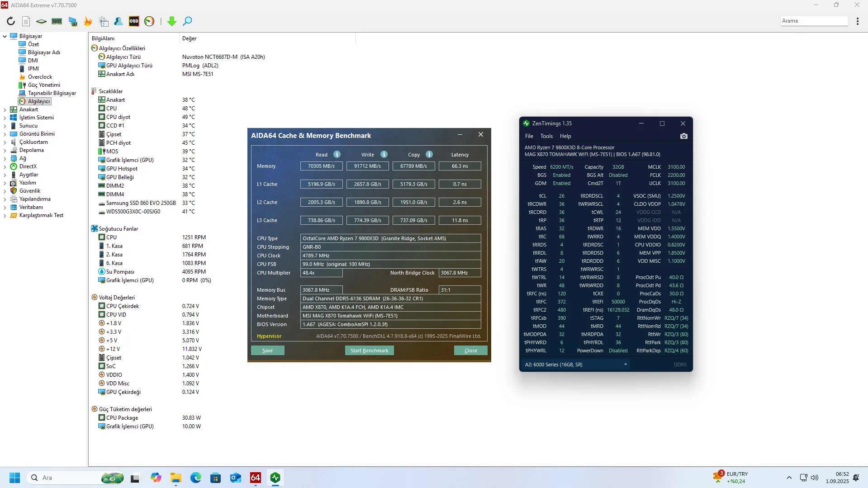Click the Arama search field
Viewport: 868px width, 488px height.
point(814,21)
